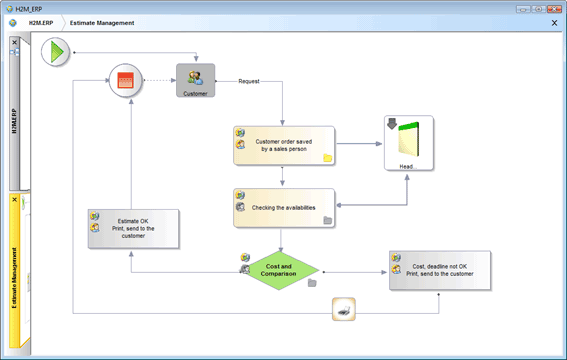567x360 pixels.
Task: Close the H2M.ERP side tab
Action: (14, 42)
